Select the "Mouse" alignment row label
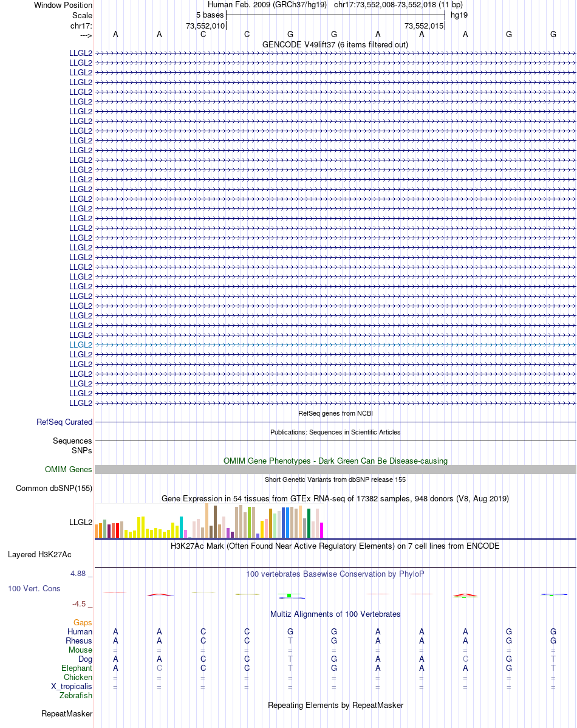Screen dimensions: 577x728 coord(80,650)
